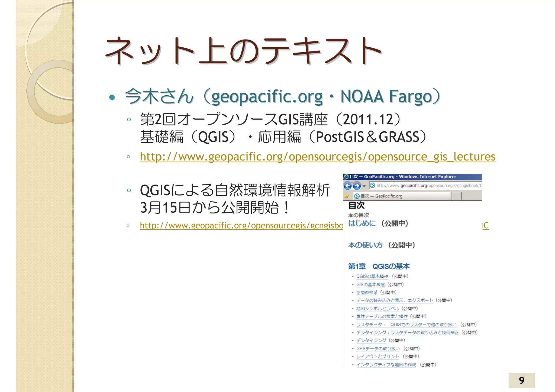Open the 属性テーブルの検索と操作 link

pyautogui.click(x=382, y=316)
